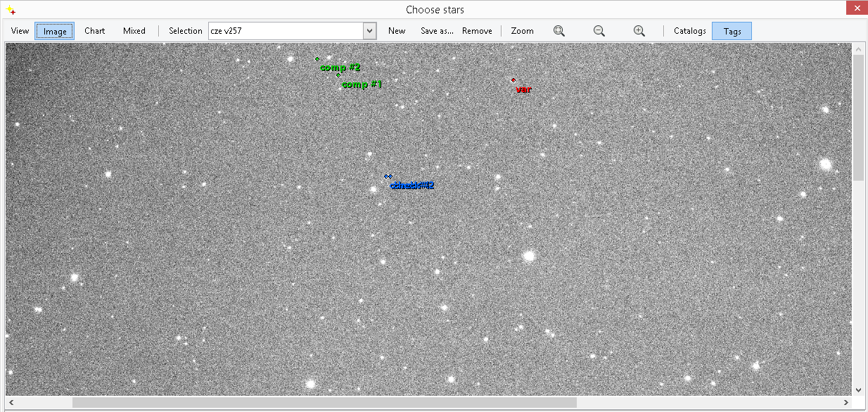Select the green 'comp #2' star marker

tap(317, 59)
